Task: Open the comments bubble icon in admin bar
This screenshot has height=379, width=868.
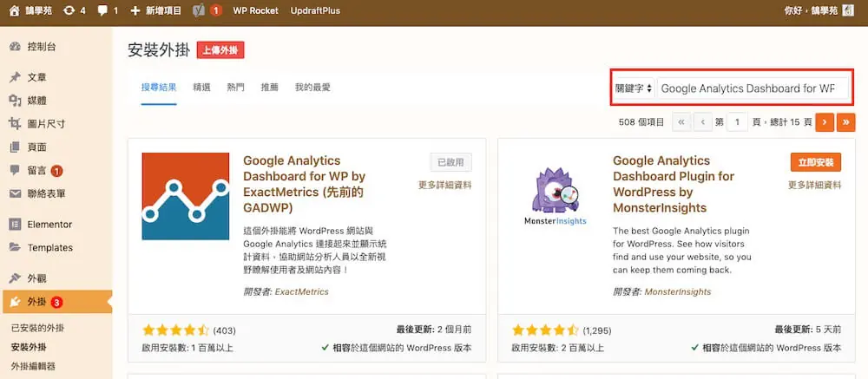Action: 102,10
